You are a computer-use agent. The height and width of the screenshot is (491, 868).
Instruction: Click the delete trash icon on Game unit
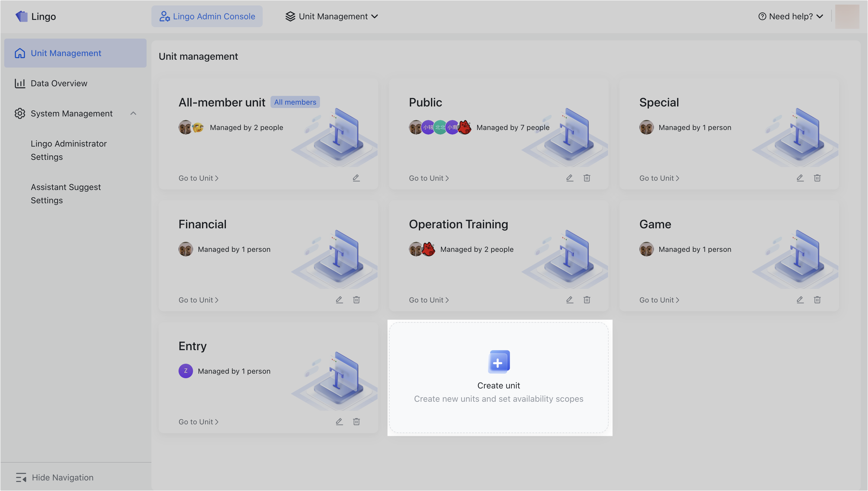817,299
